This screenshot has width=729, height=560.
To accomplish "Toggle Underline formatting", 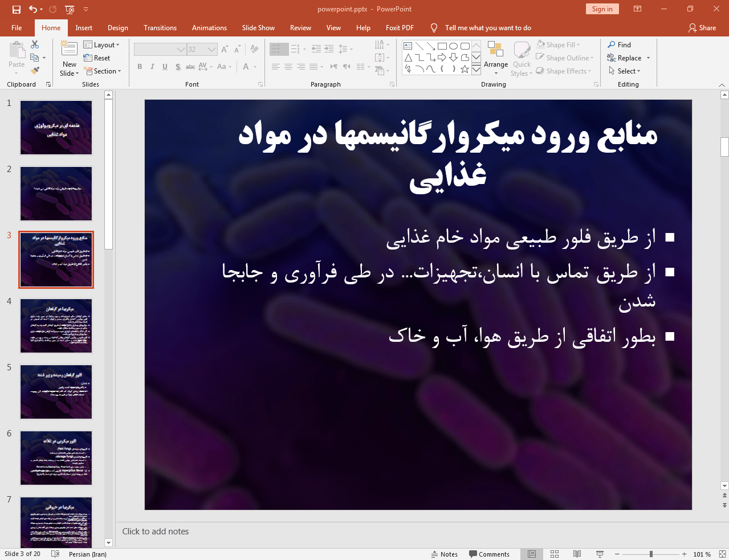I will pyautogui.click(x=165, y=67).
